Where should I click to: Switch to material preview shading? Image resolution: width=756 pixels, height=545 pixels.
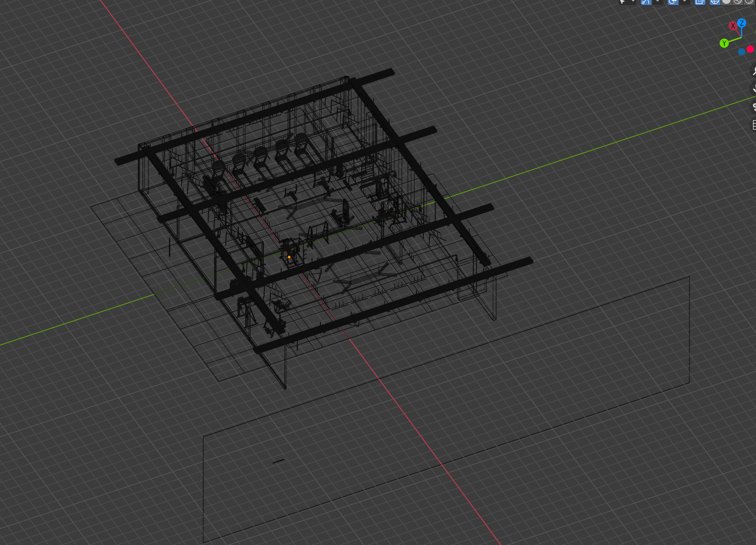pyautogui.click(x=738, y=2)
